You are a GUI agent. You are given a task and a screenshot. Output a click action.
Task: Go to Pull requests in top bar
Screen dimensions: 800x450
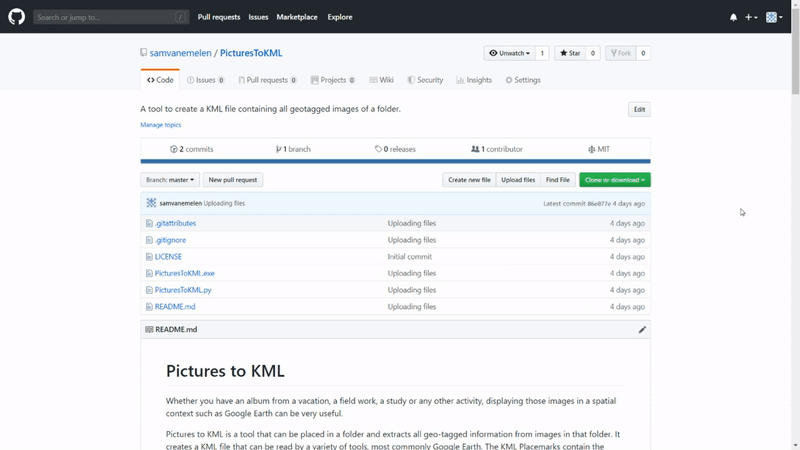coord(219,17)
